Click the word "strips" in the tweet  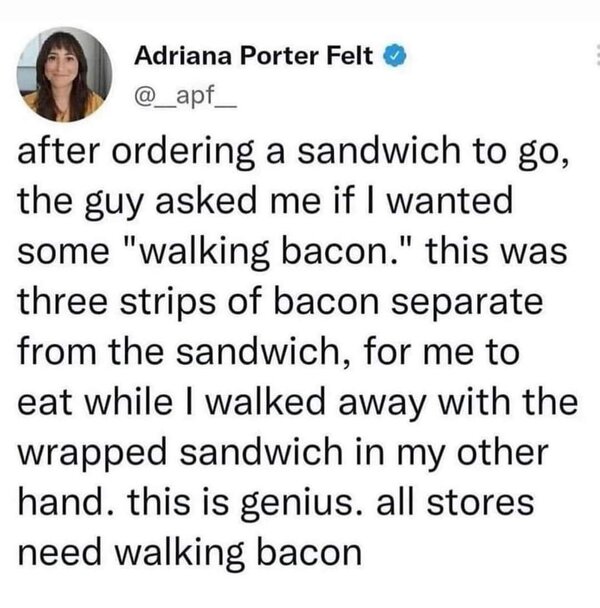point(168,304)
